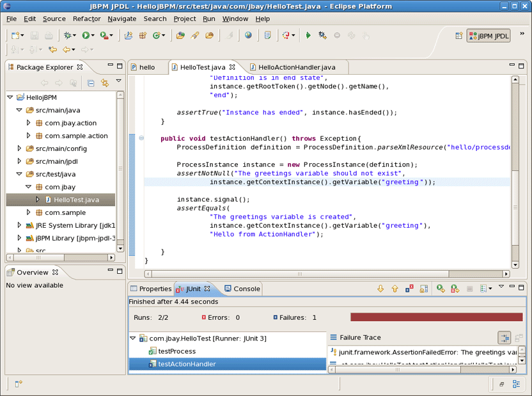This screenshot has height=396, width=532.
Task: Expand the src/main/config folder
Action: point(19,148)
